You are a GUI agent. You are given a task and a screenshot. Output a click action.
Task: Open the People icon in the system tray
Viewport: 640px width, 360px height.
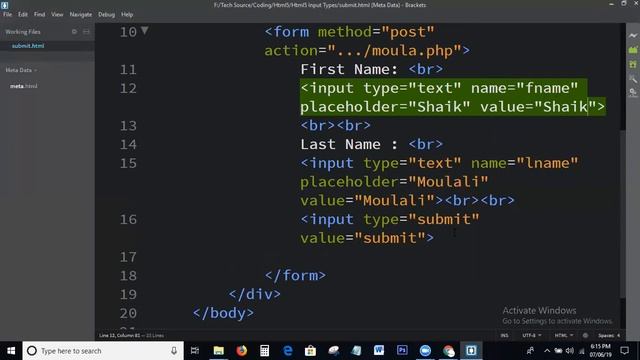click(x=530, y=351)
